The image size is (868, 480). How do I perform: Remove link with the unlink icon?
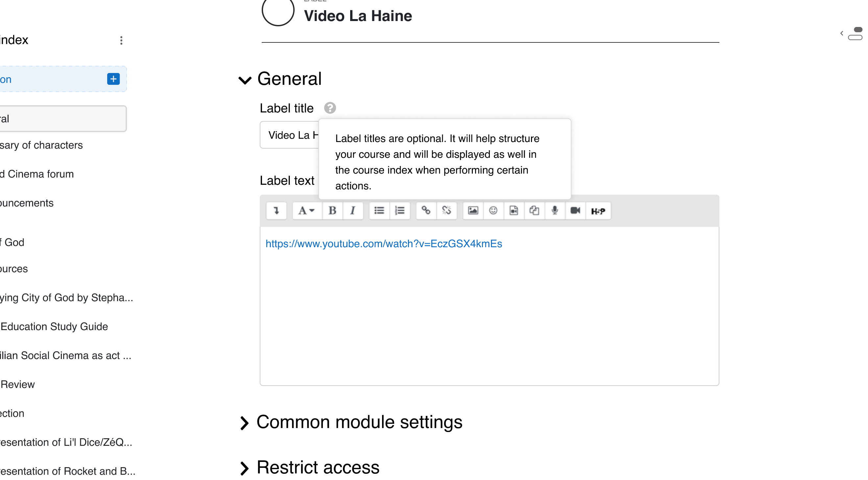tap(446, 210)
